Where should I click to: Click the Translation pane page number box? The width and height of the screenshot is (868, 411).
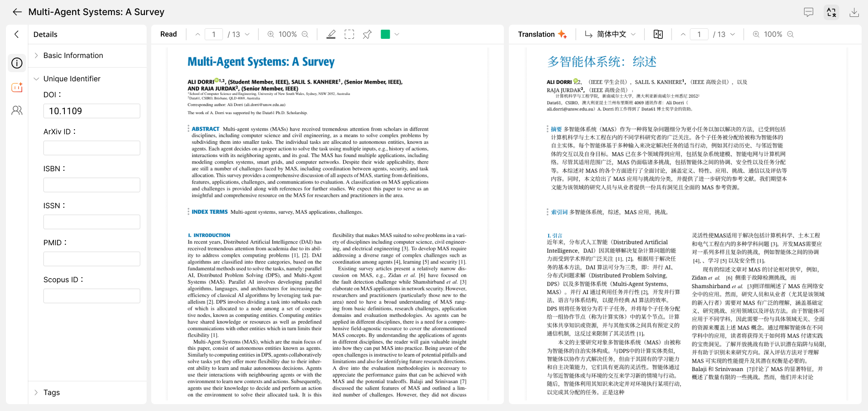699,34
